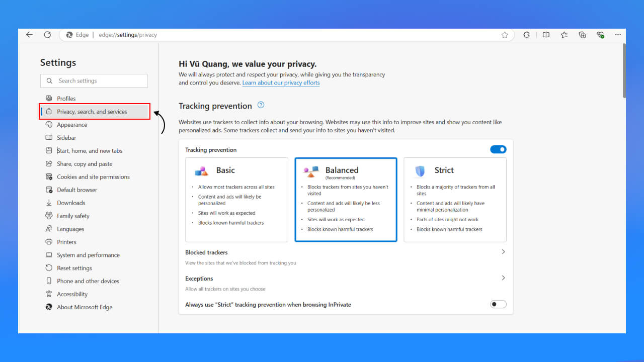Click the Tracking prevention help question icon
The width and height of the screenshot is (644, 362).
click(261, 105)
